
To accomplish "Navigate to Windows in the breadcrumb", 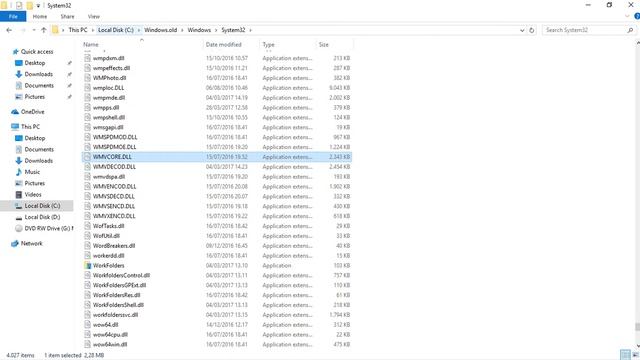I will tap(199, 30).
